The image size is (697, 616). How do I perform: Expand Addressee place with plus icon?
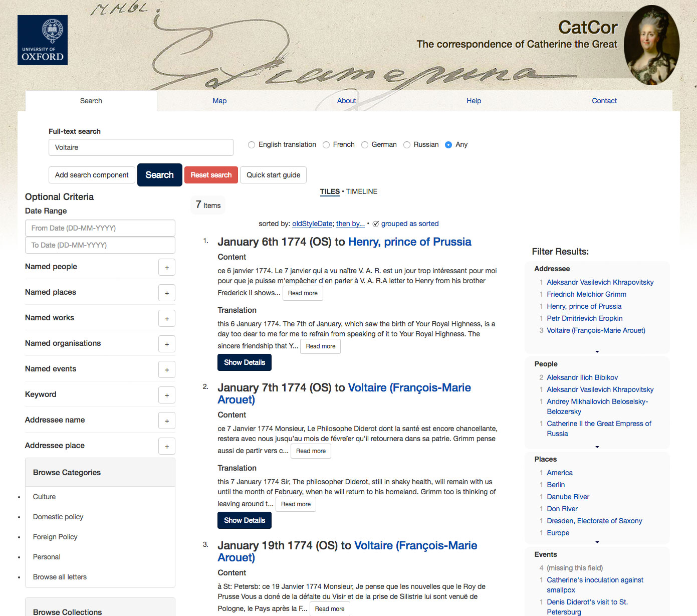click(167, 447)
